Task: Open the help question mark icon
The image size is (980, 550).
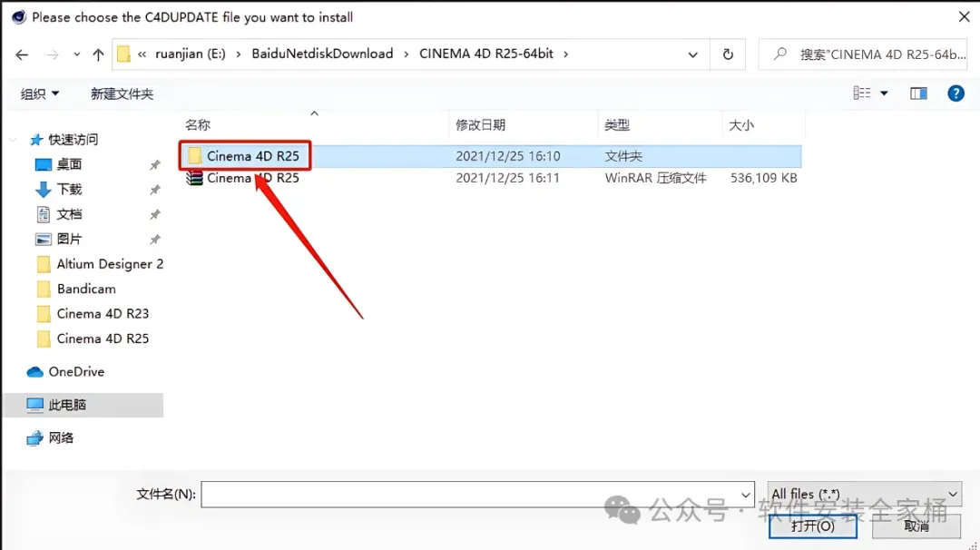Action: (x=955, y=93)
